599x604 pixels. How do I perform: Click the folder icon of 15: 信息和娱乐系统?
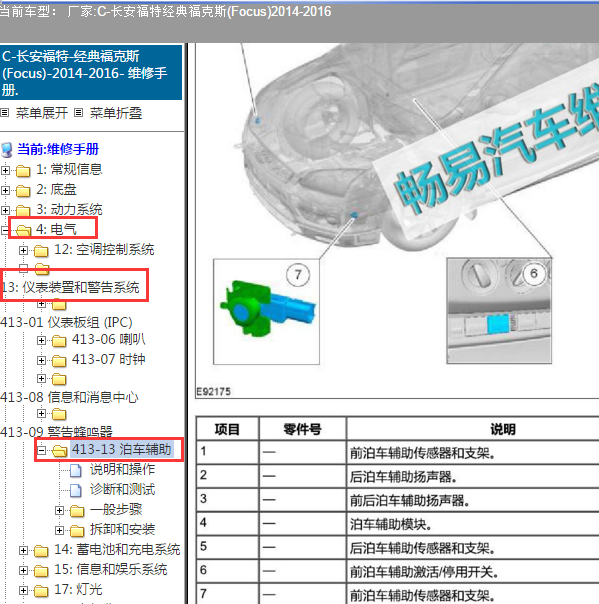coord(41,571)
